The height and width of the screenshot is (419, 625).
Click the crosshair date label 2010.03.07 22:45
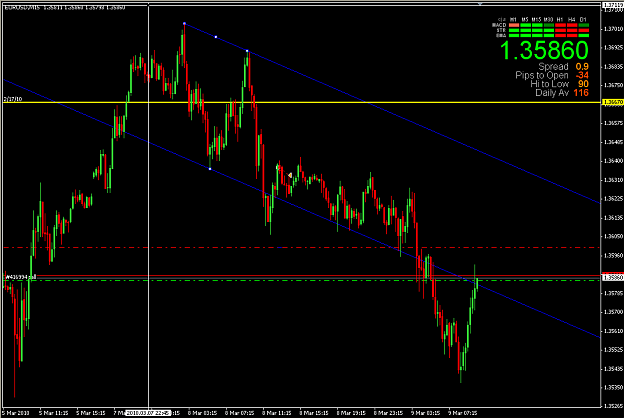[148, 413]
